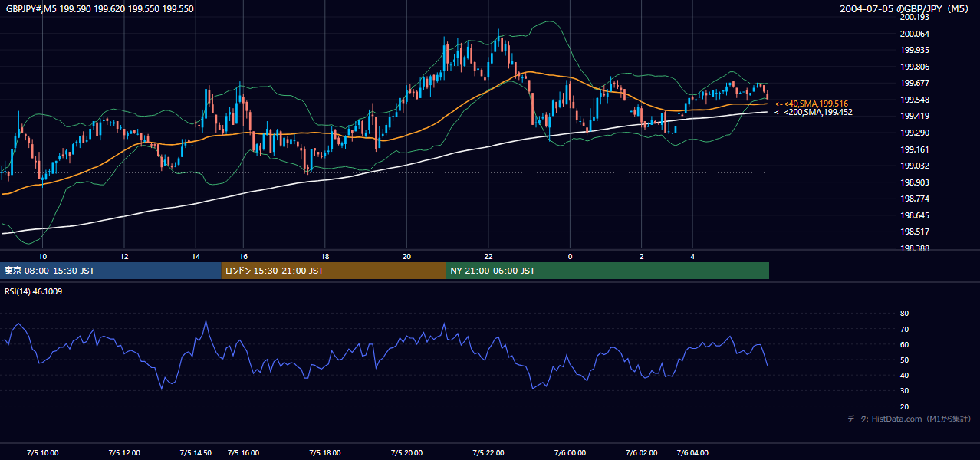This screenshot has height=460, width=980.
Task: Click the RSI scale value 60
Action: click(904, 344)
